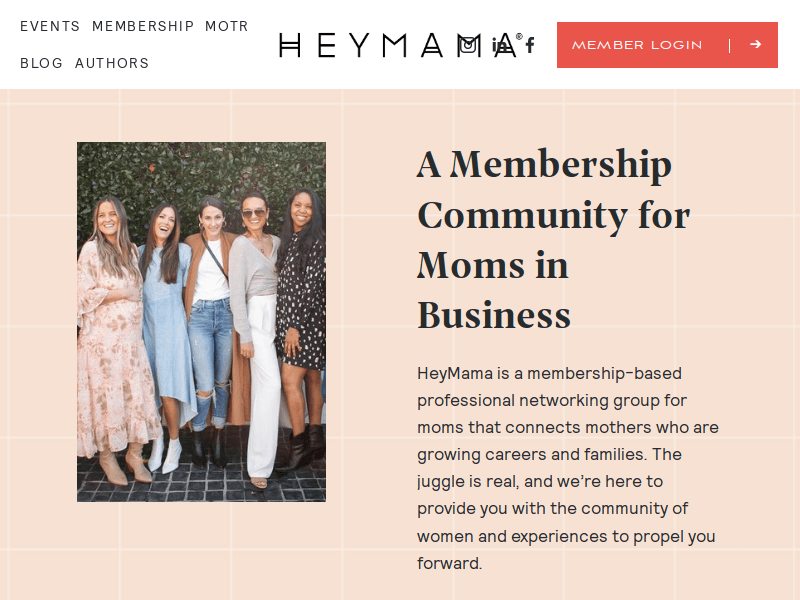Open the HeyMama Instagram page icon
Viewport: 800px width, 600px height.
tap(467, 45)
